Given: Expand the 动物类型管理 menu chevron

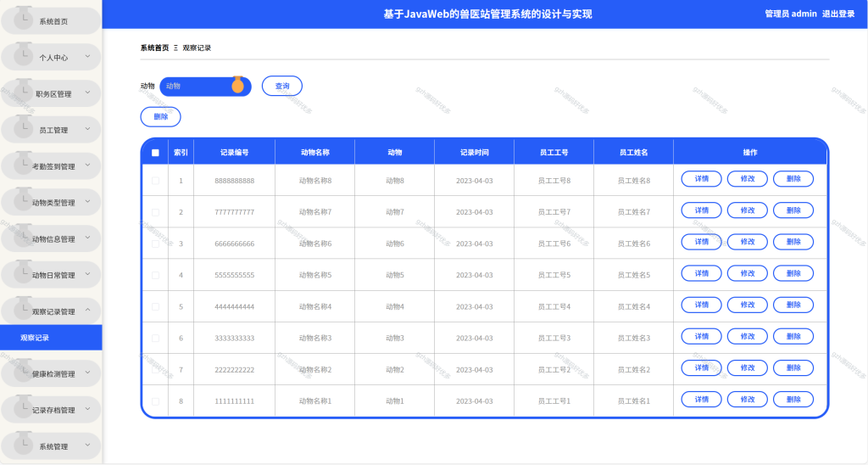Looking at the screenshot, I should click(87, 202).
